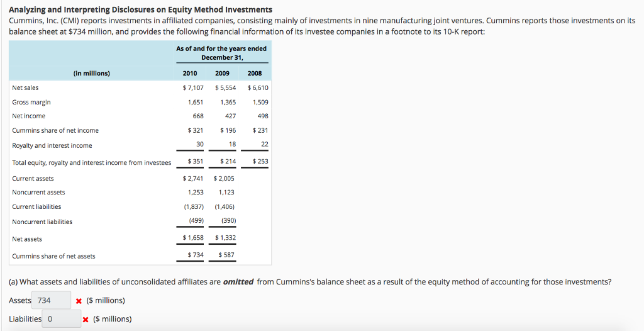The width and height of the screenshot is (644, 331).
Task: Click the Net sales row label
Action: tap(25, 87)
